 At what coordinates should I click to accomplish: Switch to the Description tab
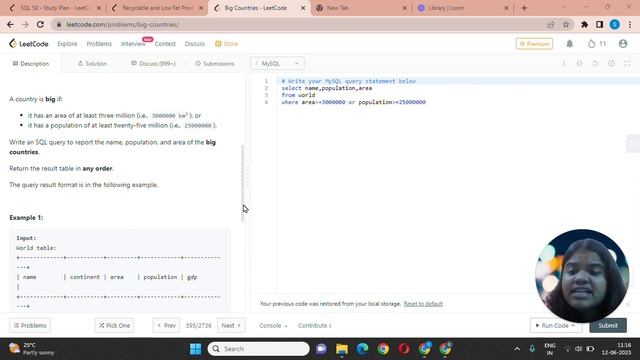click(x=31, y=64)
